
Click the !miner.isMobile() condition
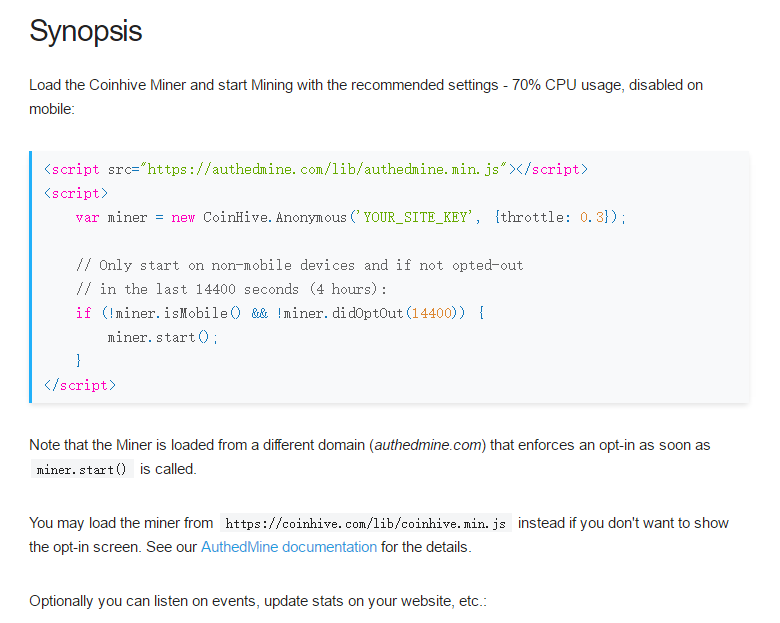click(171, 313)
